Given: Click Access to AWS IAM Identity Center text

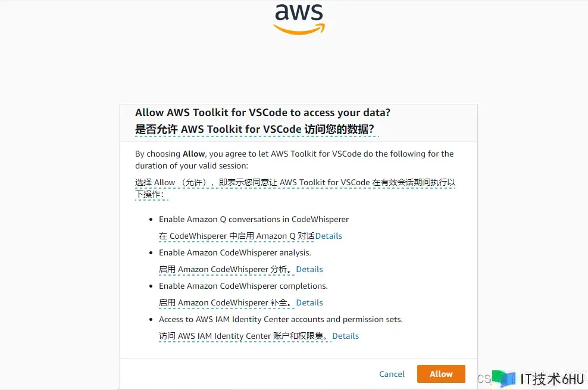Looking at the screenshot, I should click(x=281, y=320).
